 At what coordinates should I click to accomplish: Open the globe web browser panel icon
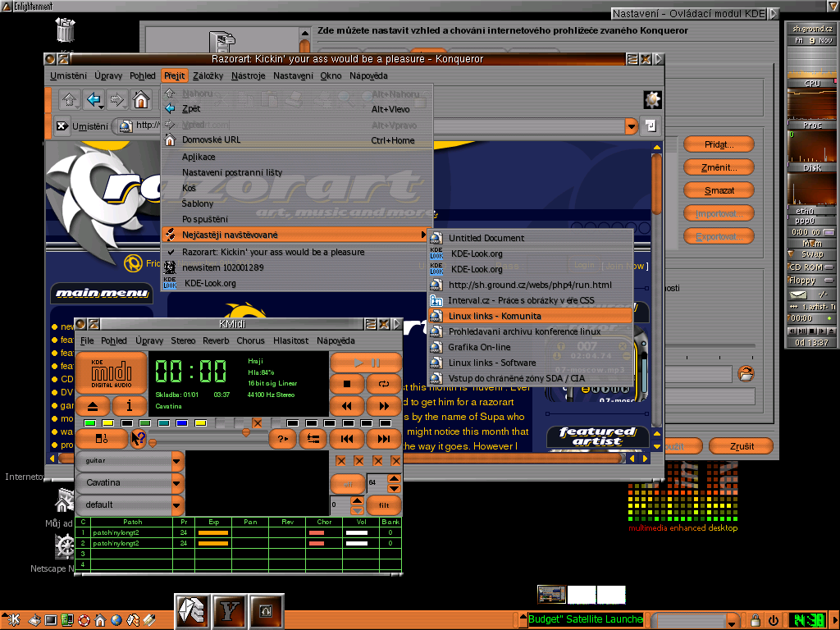(116, 620)
